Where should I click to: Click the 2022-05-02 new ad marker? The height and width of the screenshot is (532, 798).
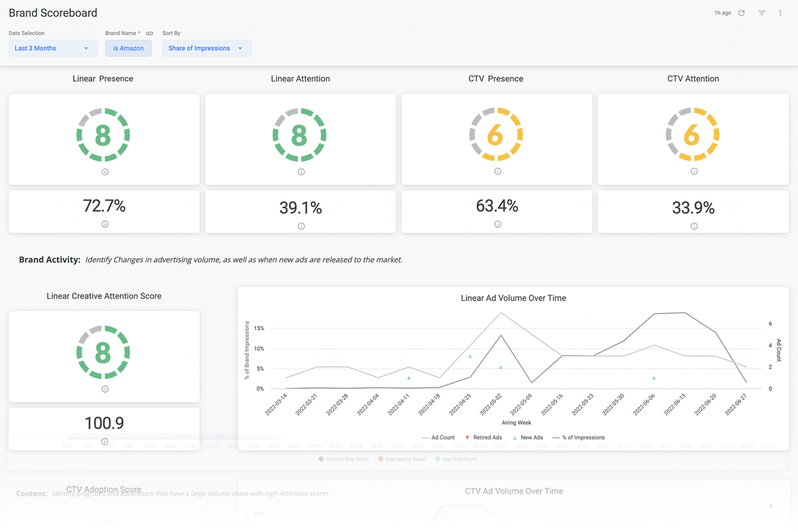(501, 367)
